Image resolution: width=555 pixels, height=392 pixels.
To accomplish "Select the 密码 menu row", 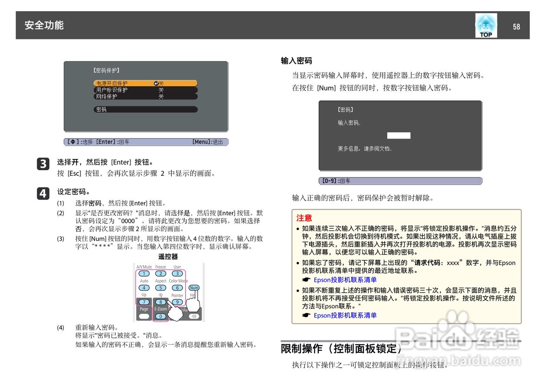I will 146,110.
